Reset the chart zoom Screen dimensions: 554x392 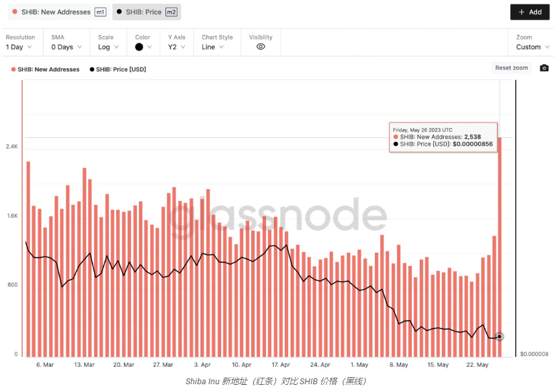(x=511, y=68)
